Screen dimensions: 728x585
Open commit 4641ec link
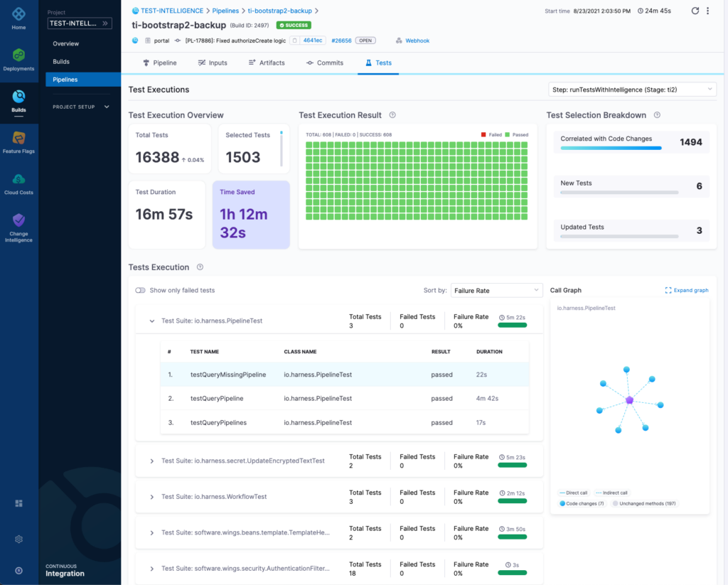coord(313,41)
